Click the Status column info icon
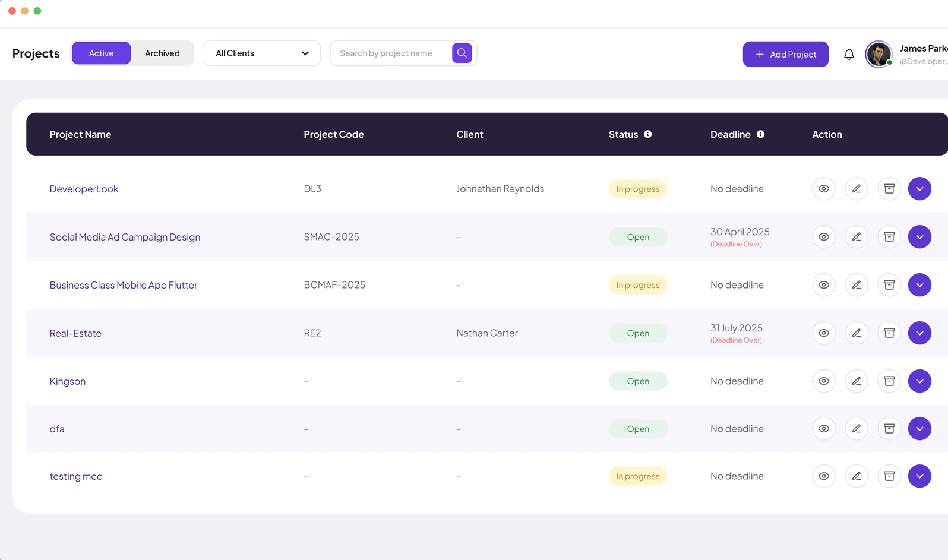This screenshot has height=560, width=948. 648,134
